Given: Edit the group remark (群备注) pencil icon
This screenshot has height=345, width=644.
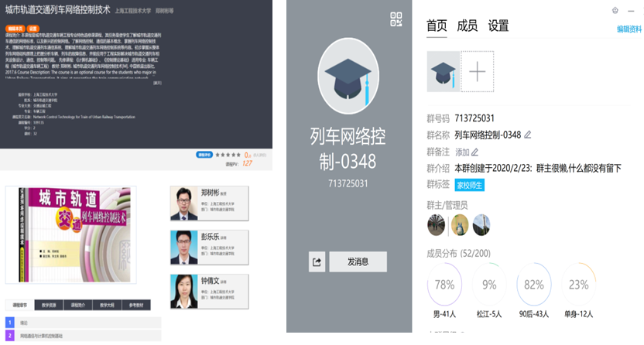Looking at the screenshot, I should pyautogui.click(x=475, y=152).
